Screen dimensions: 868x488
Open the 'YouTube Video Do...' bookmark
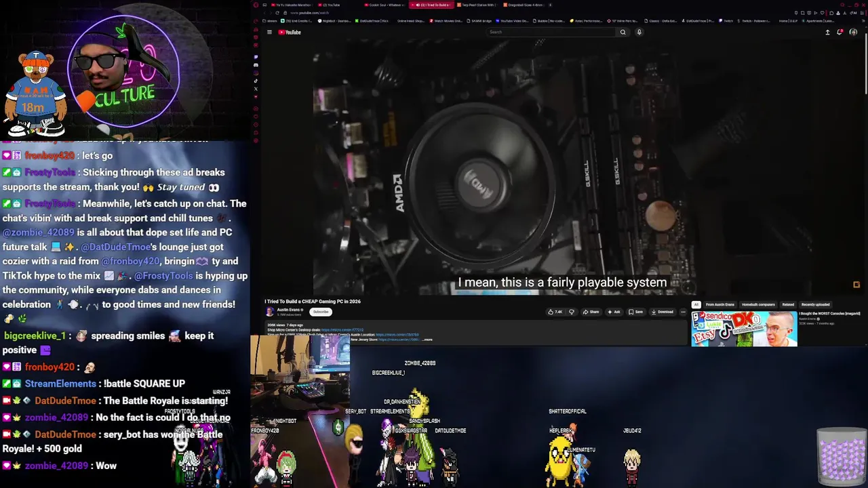click(513, 21)
